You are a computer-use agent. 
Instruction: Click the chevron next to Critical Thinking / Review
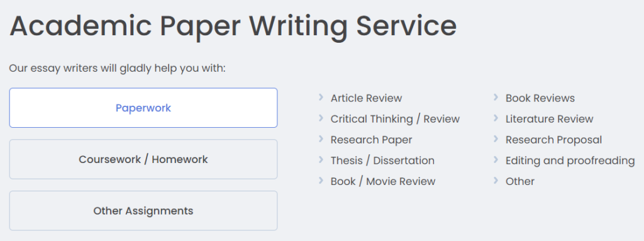click(x=321, y=118)
